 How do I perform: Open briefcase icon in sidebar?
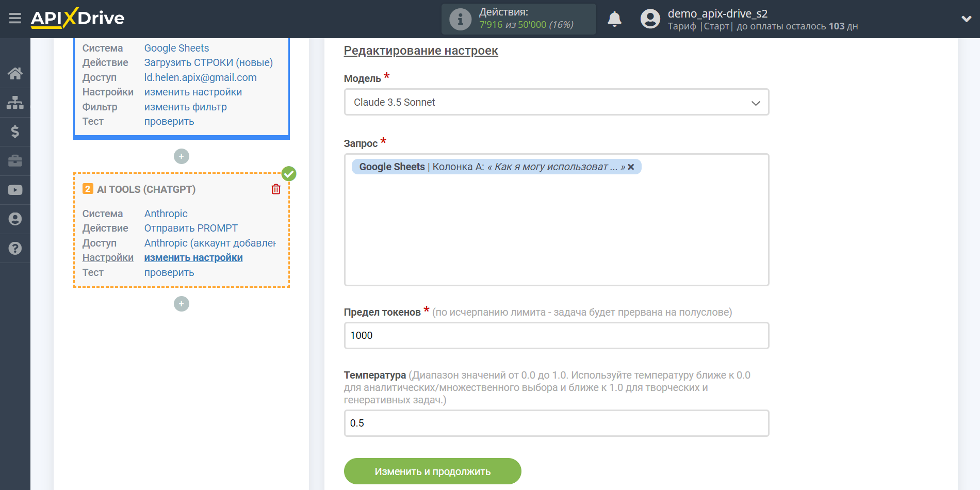[15, 161]
